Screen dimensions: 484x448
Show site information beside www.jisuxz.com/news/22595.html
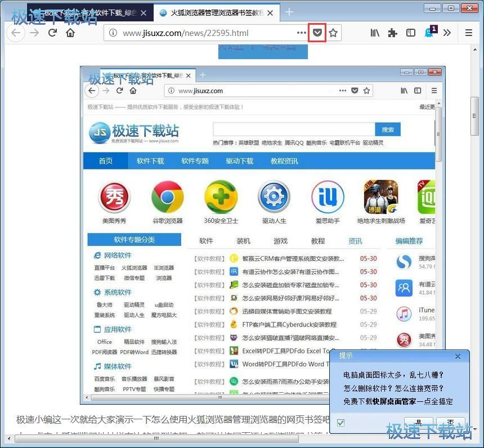(113, 33)
